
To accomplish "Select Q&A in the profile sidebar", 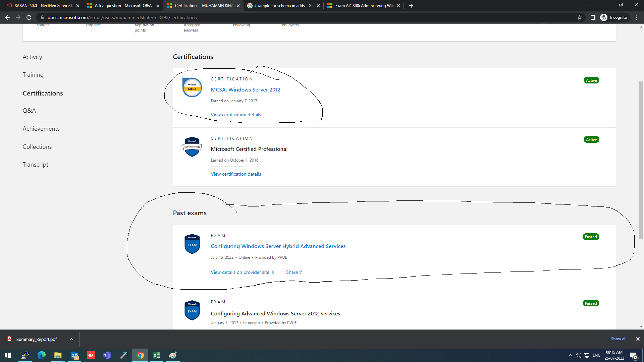I will (x=29, y=111).
